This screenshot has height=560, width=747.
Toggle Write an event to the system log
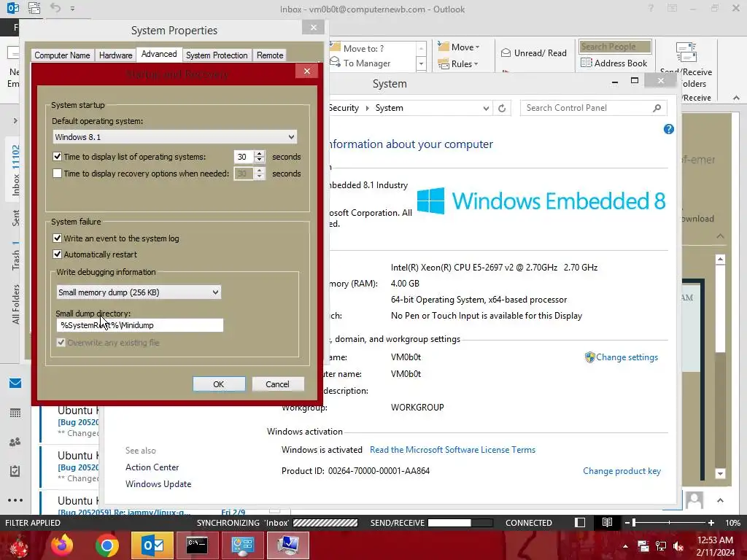pyautogui.click(x=57, y=238)
